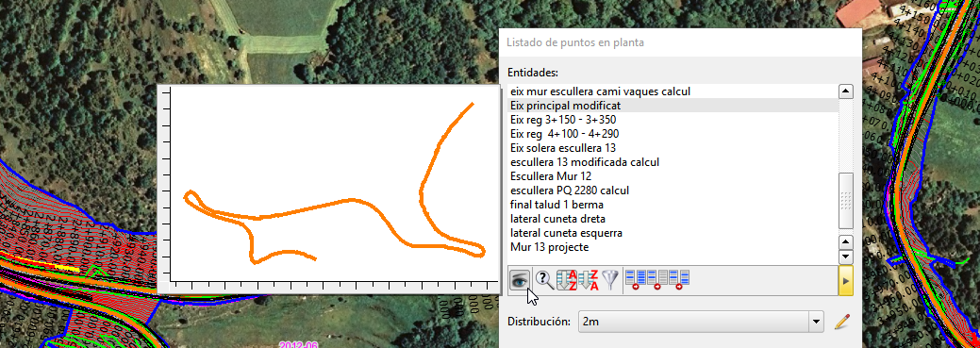This screenshot has height=348, width=980.
Task: Click the entity list scroll up arrow
Action: [846, 91]
